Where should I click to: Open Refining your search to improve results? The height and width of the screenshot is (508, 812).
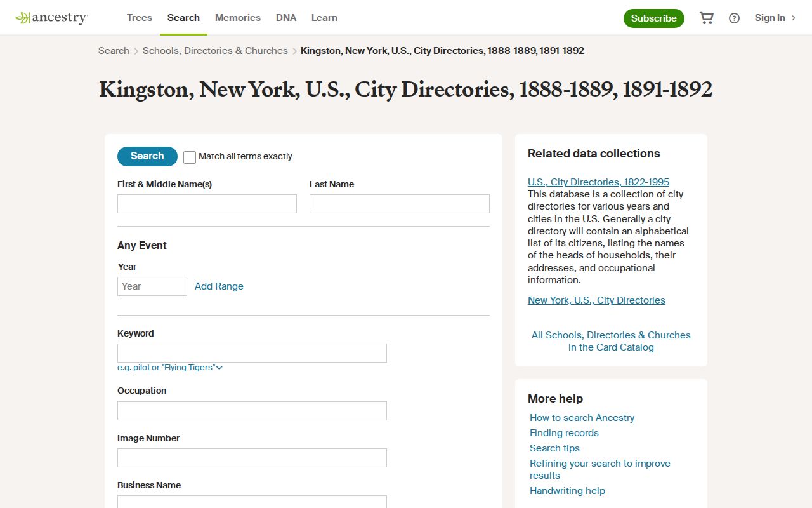599,469
